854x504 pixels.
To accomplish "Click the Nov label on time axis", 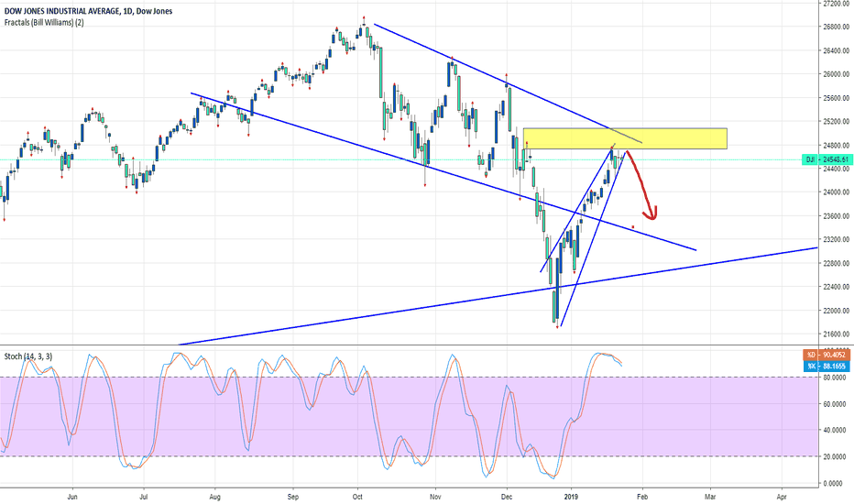I will (x=435, y=497).
